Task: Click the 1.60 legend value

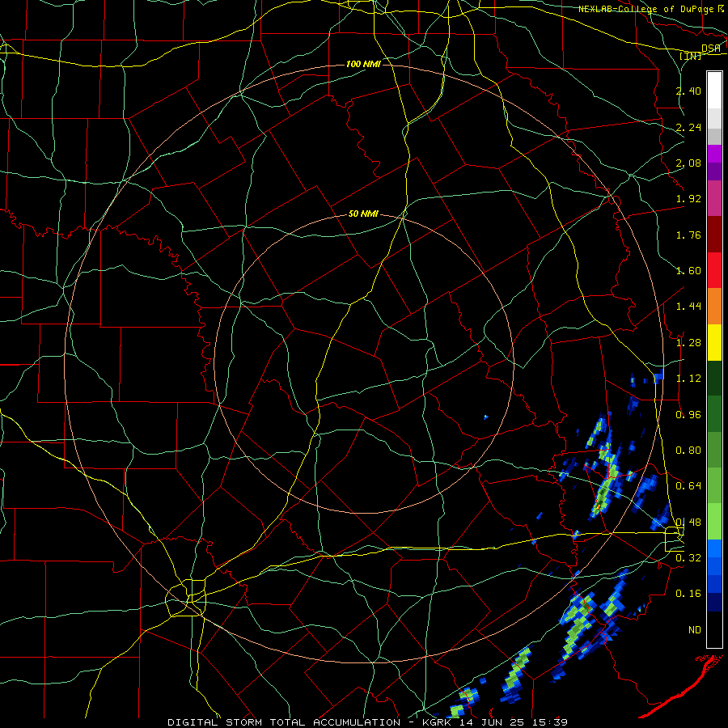Action: point(688,271)
